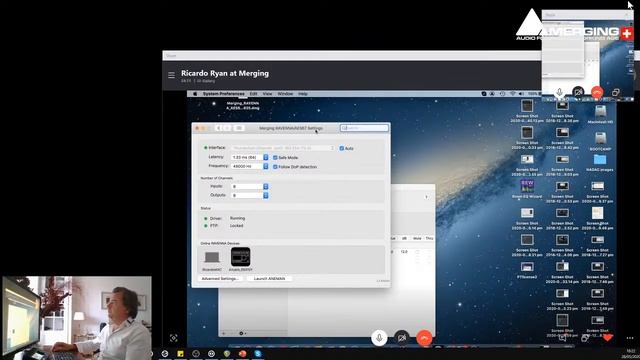640x360 pixels.
Task: Click the volume icon in Mac menu bar
Action: coord(522,94)
